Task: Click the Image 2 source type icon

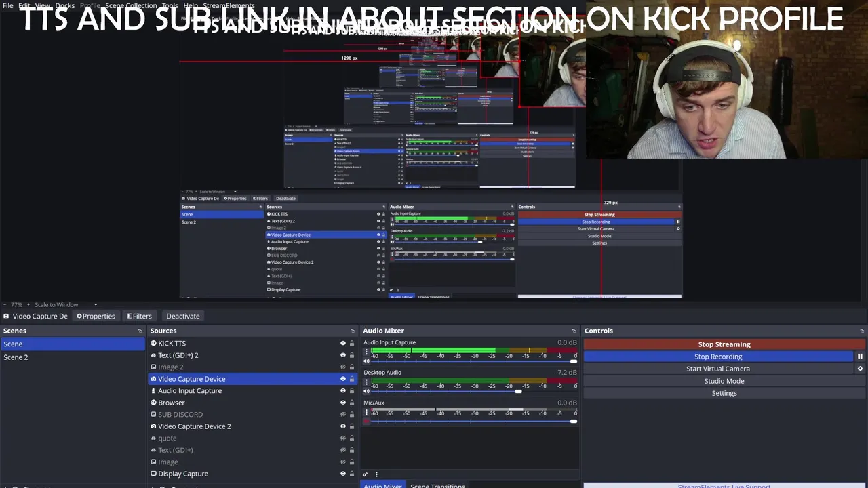Action: 153,367
